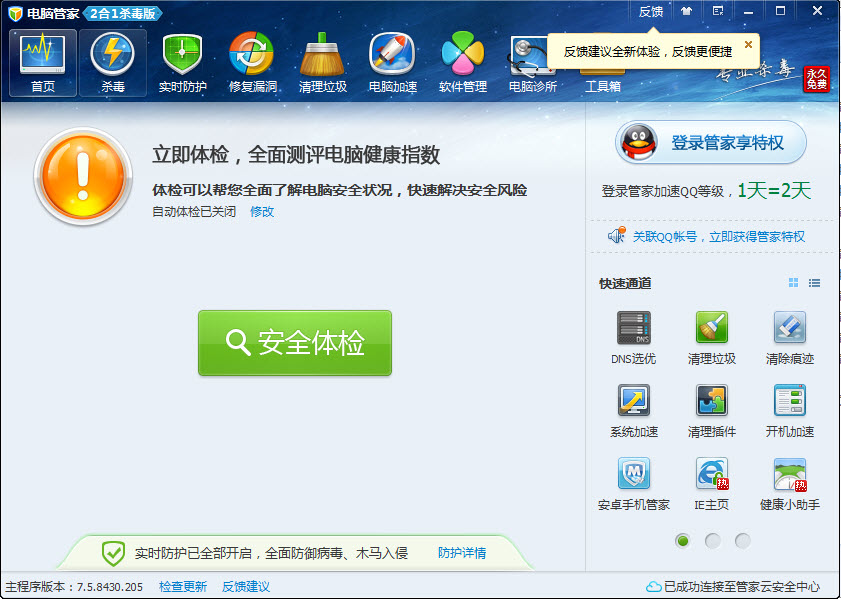Open 健康小助手 tool

[x=790, y=483]
